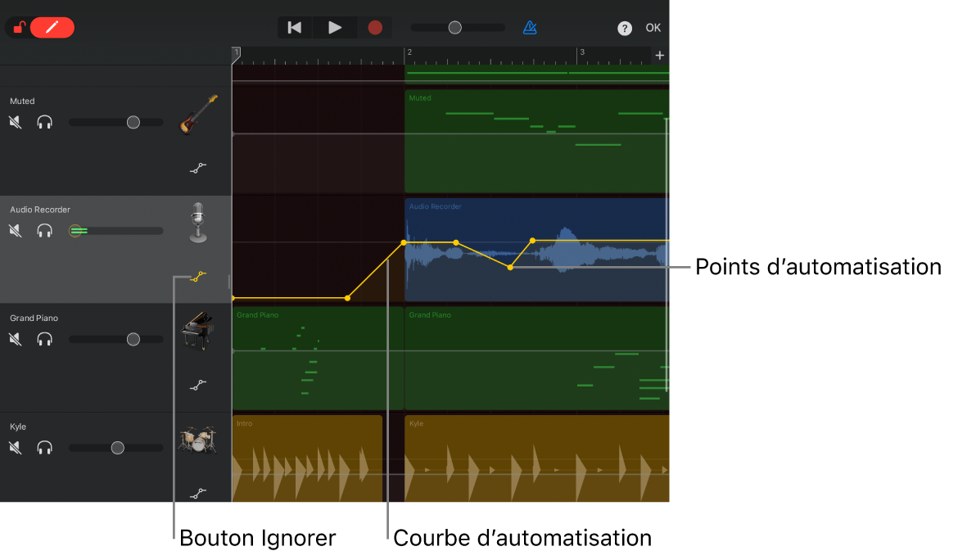Mute the Muted bass track
This screenshot has width=967, height=560.
pos(16,122)
